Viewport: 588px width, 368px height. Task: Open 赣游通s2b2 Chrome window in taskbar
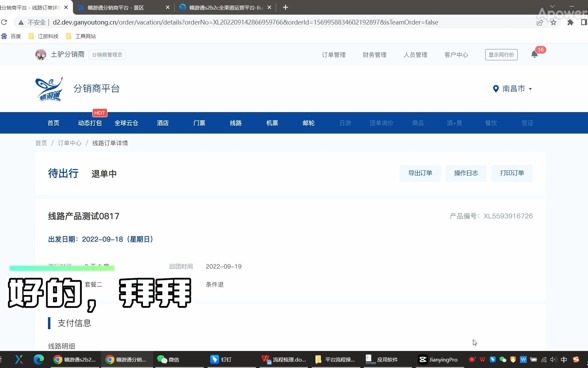[75, 359]
